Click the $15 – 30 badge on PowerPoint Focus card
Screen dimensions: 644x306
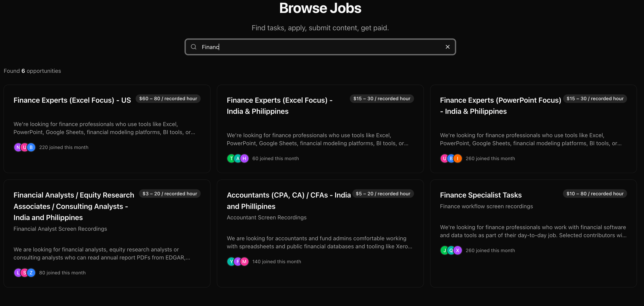[595, 98]
